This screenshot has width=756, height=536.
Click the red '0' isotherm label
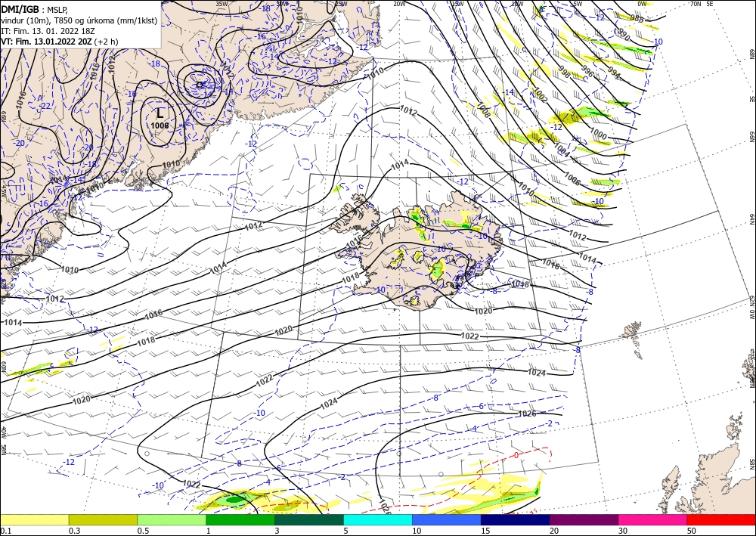coord(516,456)
